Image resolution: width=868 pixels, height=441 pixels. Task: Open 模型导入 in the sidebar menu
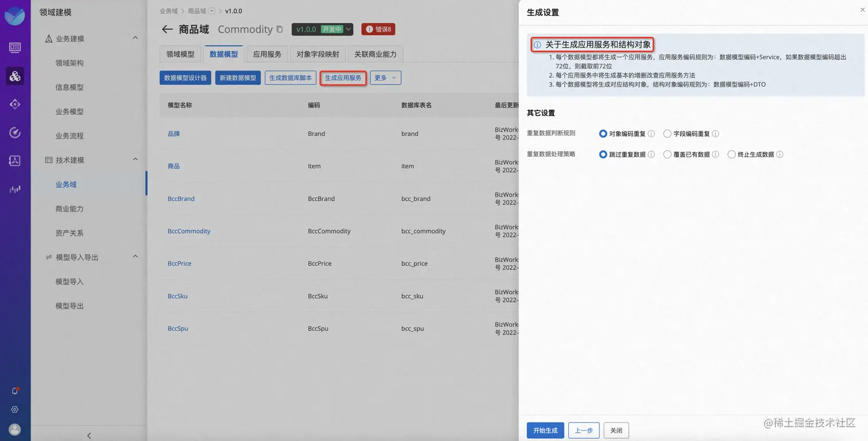click(69, 282)
